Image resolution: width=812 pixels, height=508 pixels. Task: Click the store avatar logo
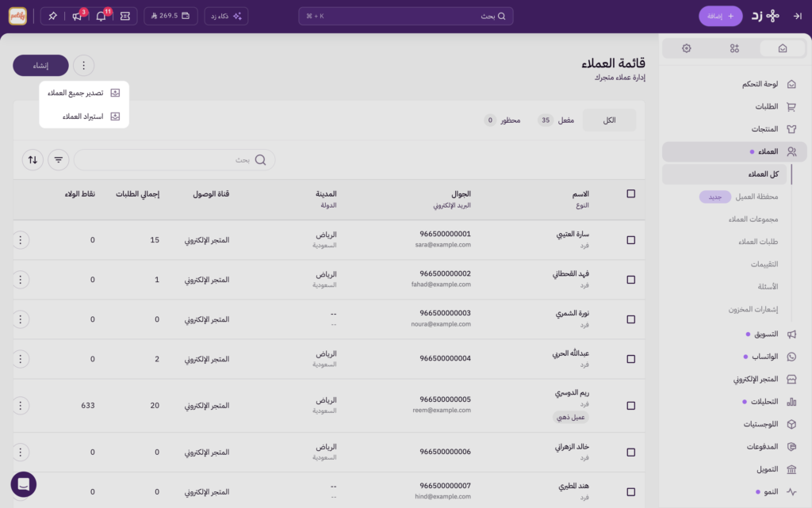click(17, 16)
